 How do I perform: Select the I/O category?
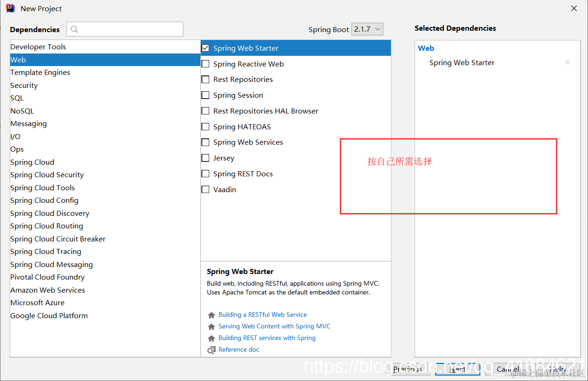point(105,136)
